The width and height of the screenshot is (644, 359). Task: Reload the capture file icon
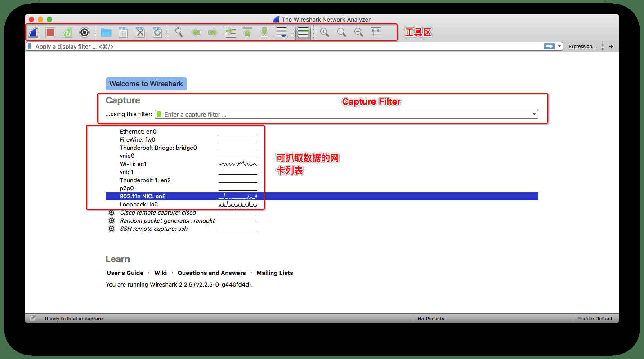157,32
